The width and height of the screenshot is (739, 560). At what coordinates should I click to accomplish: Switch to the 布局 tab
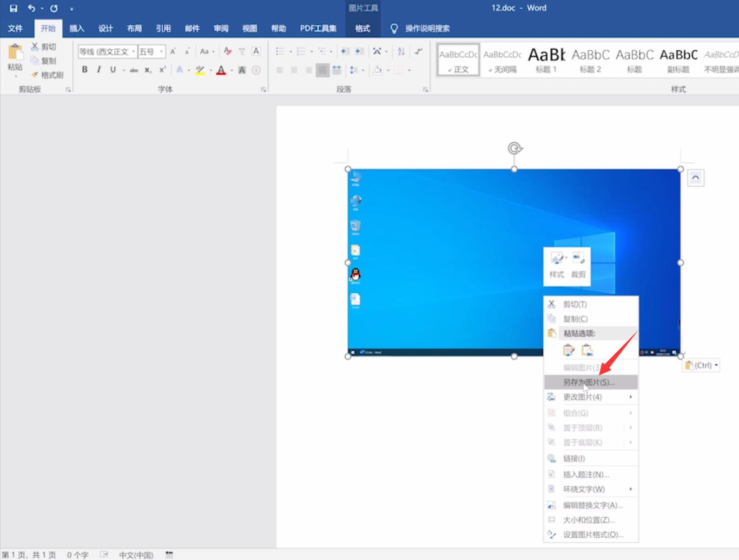(x=134, y=28)
